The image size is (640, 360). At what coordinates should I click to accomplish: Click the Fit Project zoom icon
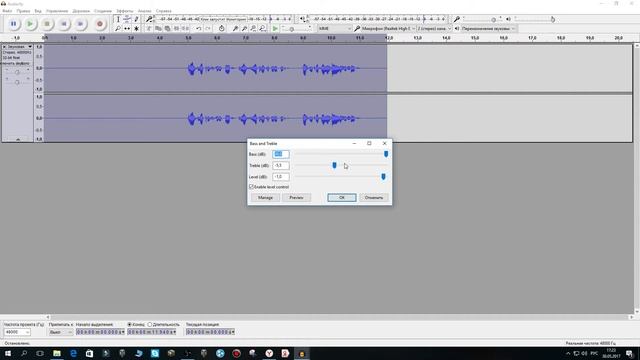coord(262,29)
